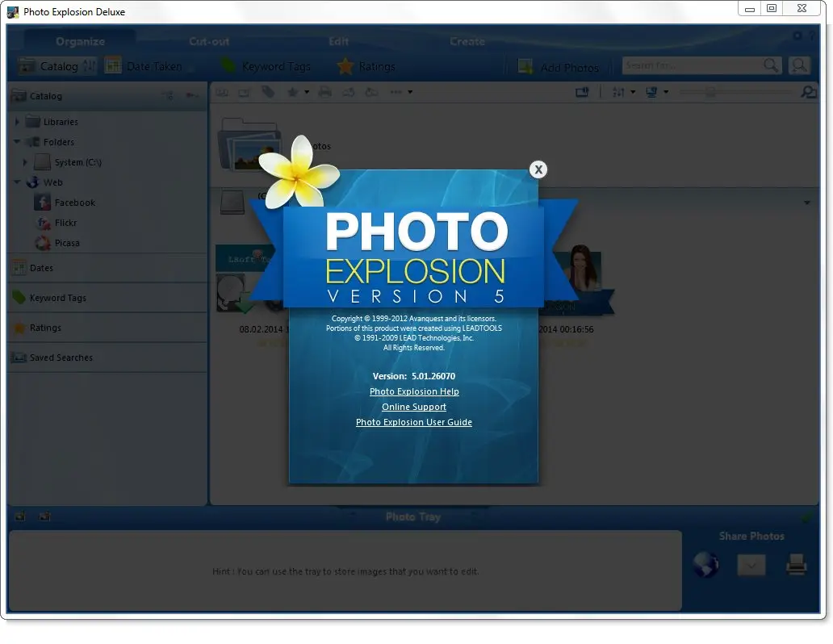Open the Photo Explosion Help link

[x=414, y=391]
